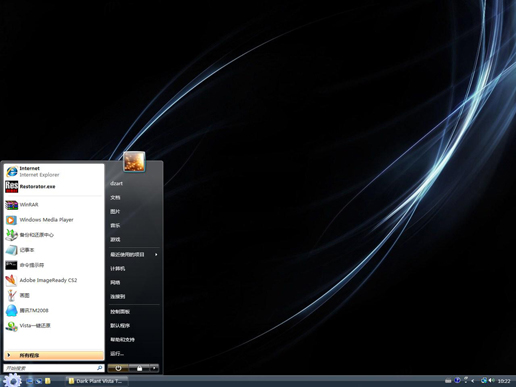Click the 10:22 taskbar clock
This screenshot has height=387, width=516.
(504, 381)
